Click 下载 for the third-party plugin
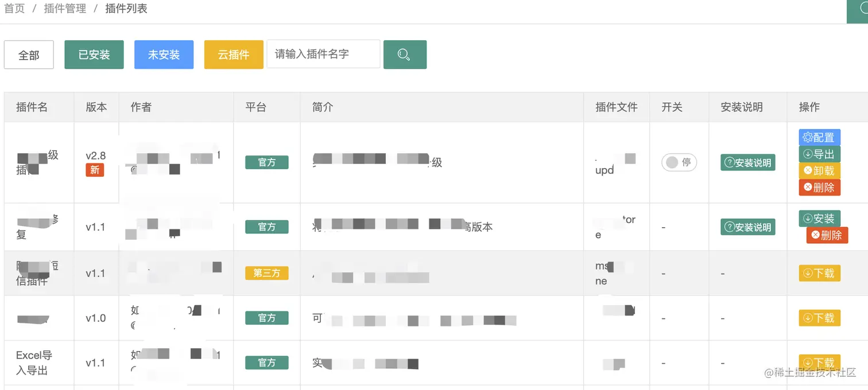The image size is (868, 390). tap(819, 273)
